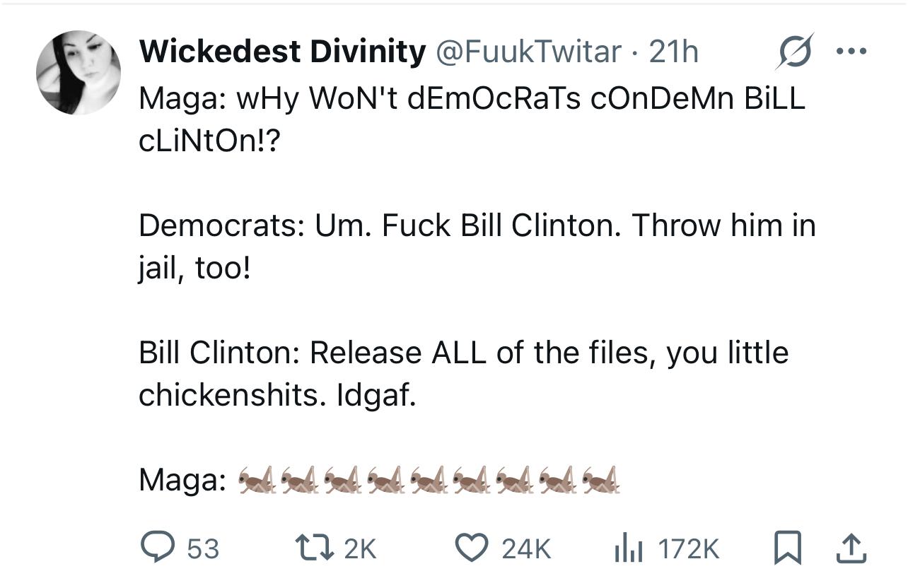This screenshot has height=588, width=908.
Task: Click the Wickedest Divinity display name
Action: click(282, 51)
